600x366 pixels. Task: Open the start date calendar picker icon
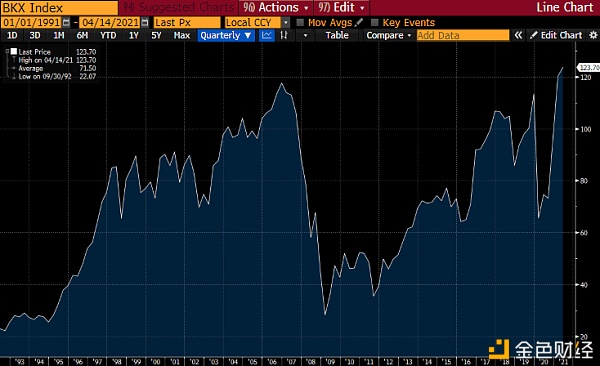(x=66, y=23)
